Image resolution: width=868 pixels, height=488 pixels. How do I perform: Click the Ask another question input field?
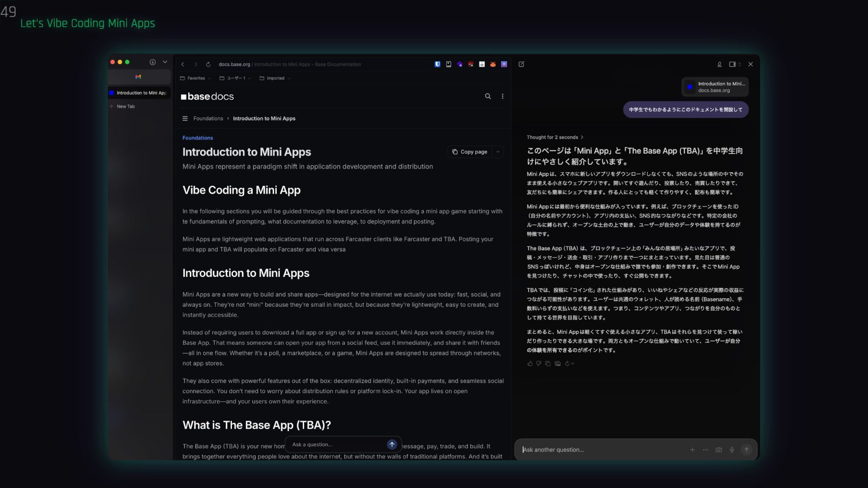click(601, 450)
